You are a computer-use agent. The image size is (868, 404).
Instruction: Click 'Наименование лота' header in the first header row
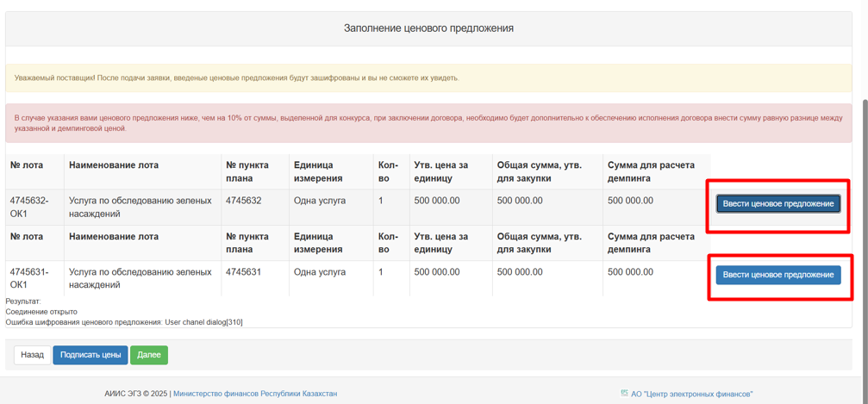(x=114, y=165)
